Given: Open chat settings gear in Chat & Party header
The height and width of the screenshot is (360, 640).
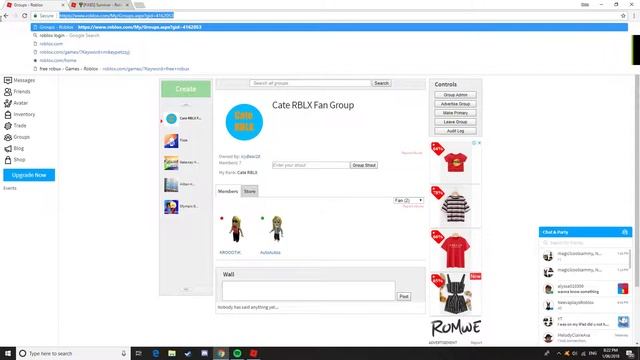Looking at the screenshot, I should [624, 232].
